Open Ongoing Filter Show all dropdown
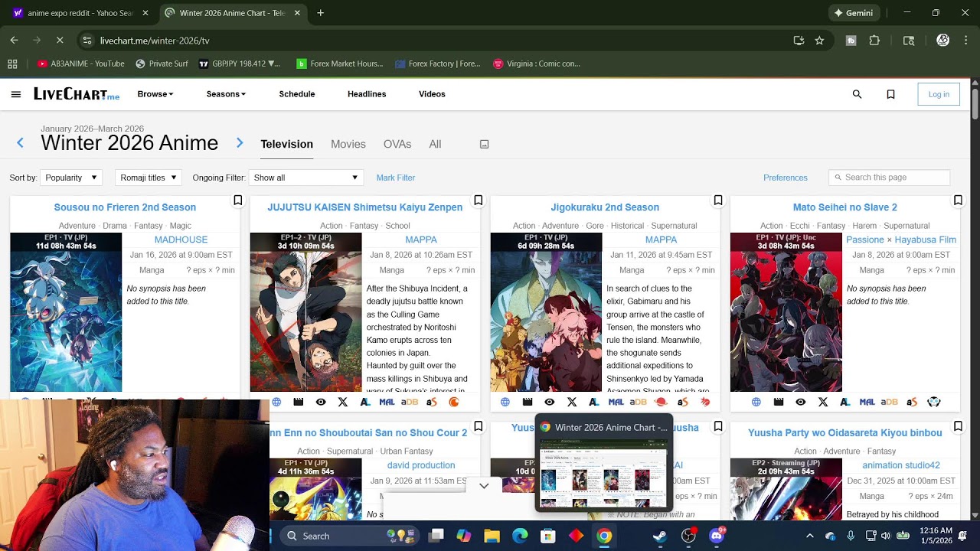Screen dimensions: 980x551 click(305, 178)
